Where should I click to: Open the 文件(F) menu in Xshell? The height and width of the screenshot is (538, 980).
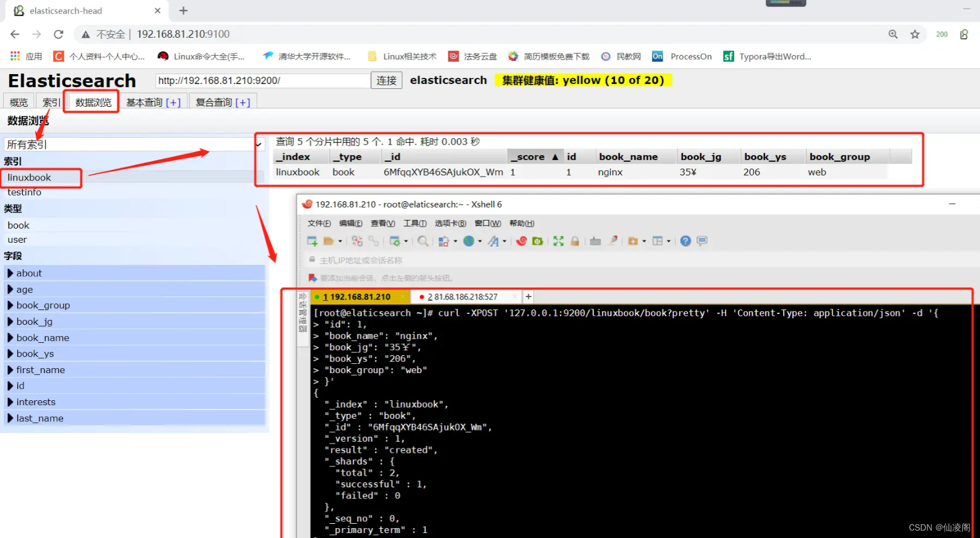[x=319, y=223]
